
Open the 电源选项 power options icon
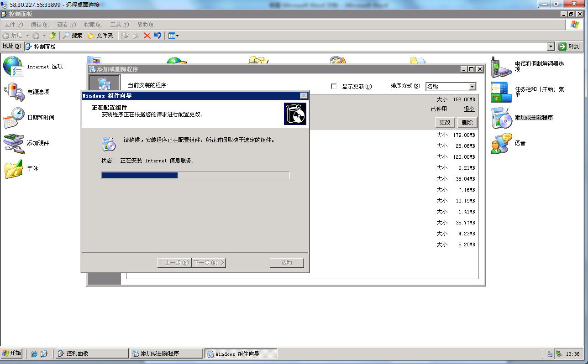[x=13, y=92]
